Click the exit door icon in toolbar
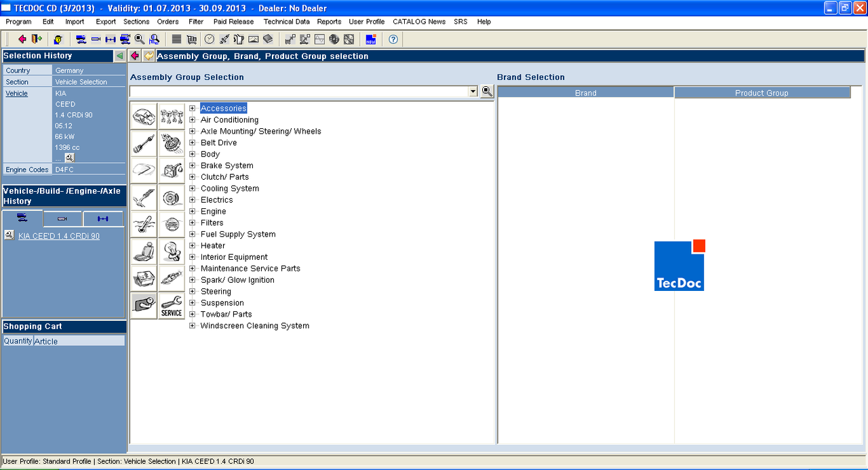The height and width of the screenshot is (470, 868). (x=36, y=39)
